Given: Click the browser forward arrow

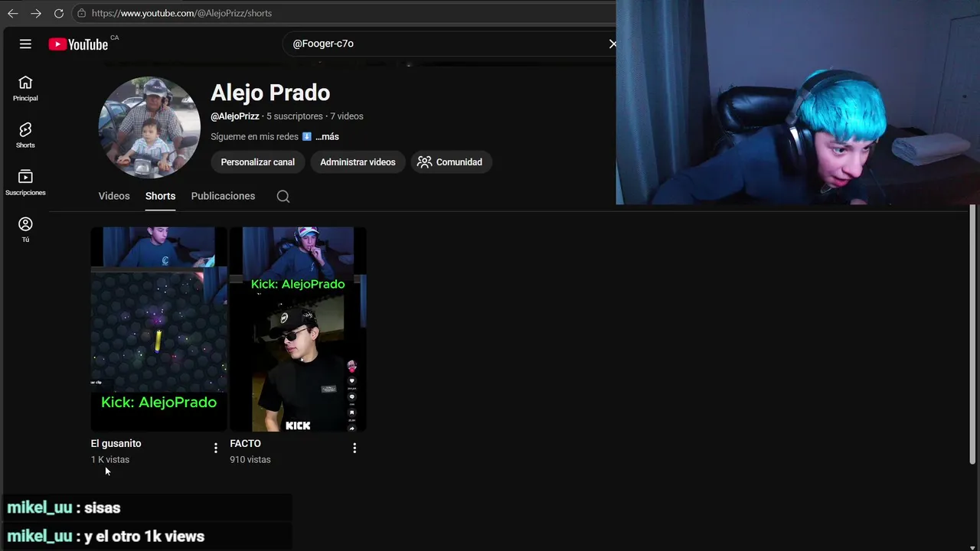Looking at the screenshot, I should [36, 13].
